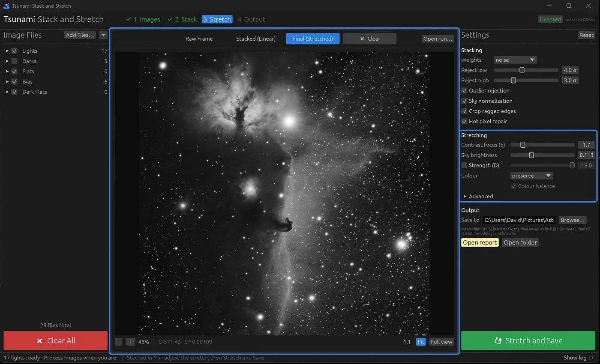Click the Tsunami wave app icon
This screenshot has width=600, height=364.
pos(6,6)
